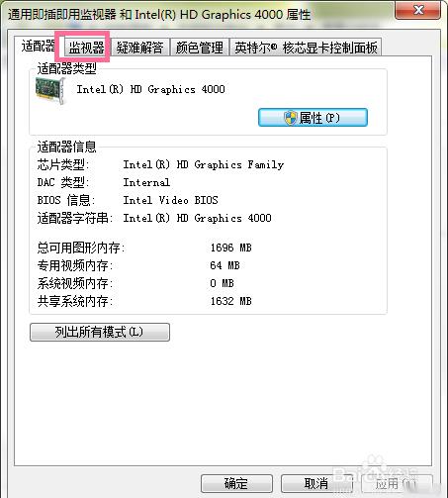The height and width of the screenshot is (498, 448).
Task: Confirm with the 确定 button
Action: tap(236, 483)
